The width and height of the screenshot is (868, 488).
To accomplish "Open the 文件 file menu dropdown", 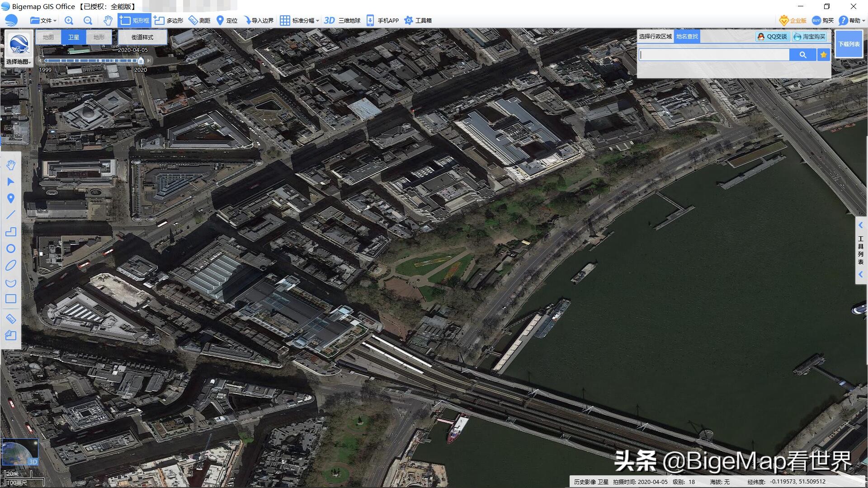I will (43, 20).
